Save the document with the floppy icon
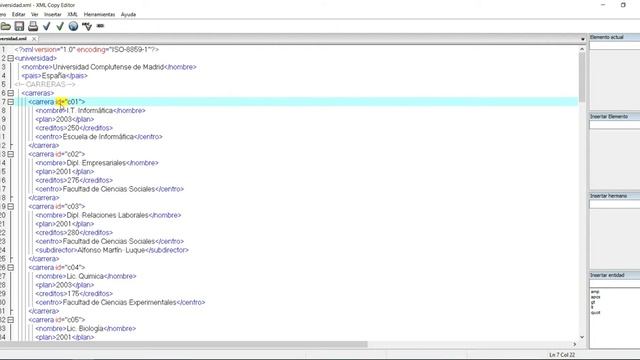Image resolution: width=640 pixels, height=360 pixels. [19, 27]
